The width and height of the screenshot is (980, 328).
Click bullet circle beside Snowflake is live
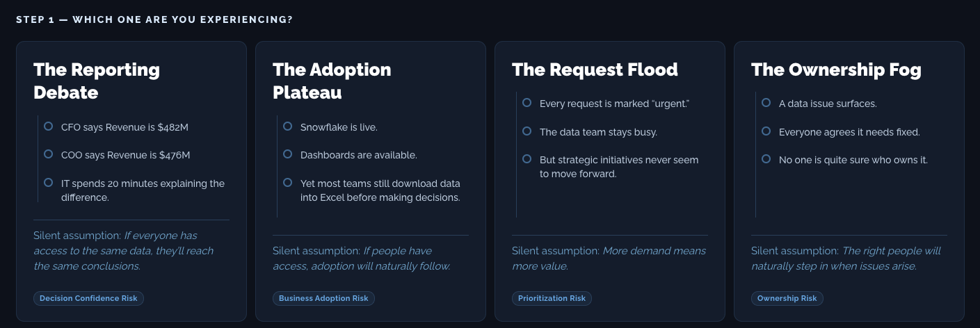point(287,126)
